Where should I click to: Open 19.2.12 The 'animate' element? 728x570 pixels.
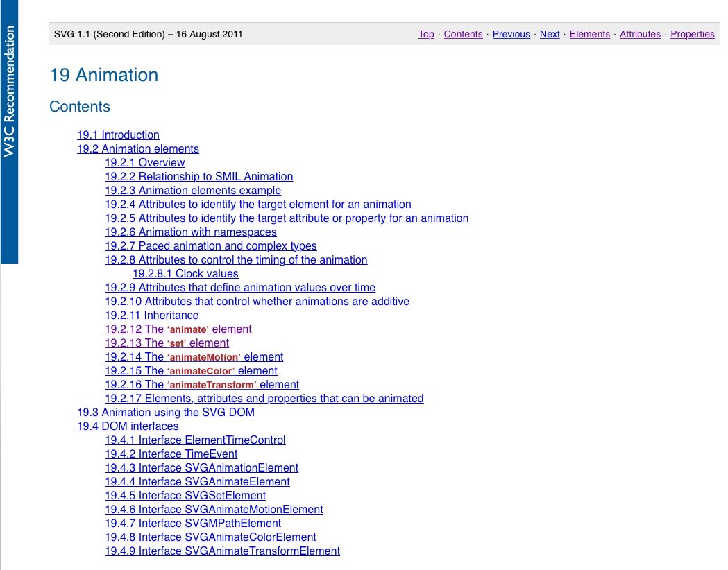(178, 329)
